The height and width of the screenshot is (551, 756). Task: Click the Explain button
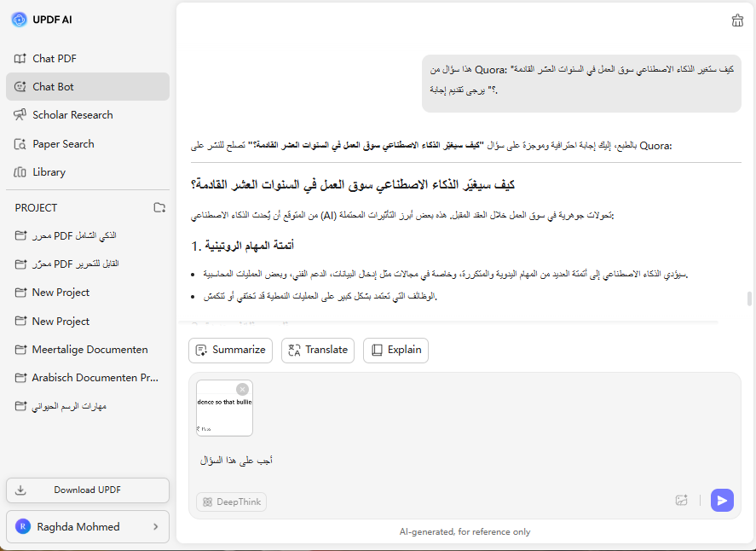(x=395, y=350)
